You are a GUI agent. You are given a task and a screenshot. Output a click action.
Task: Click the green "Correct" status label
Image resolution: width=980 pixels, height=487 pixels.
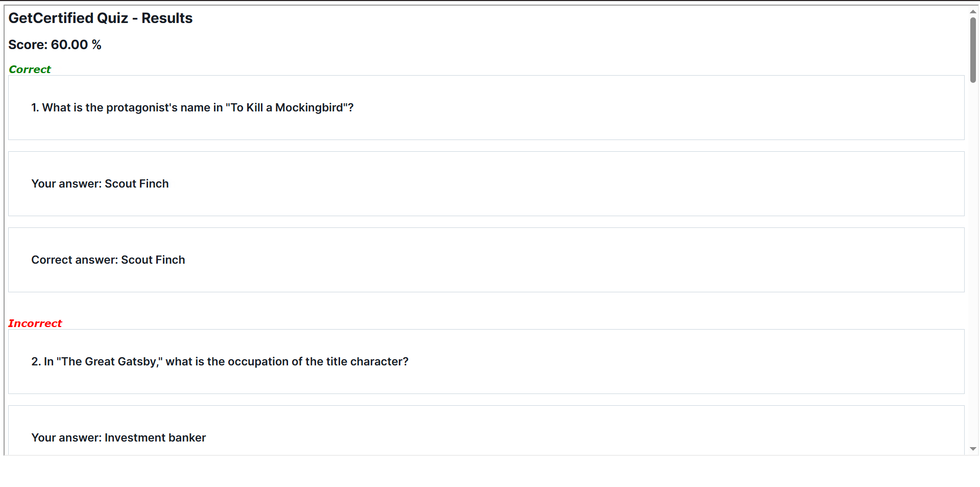tap(30, 69)
